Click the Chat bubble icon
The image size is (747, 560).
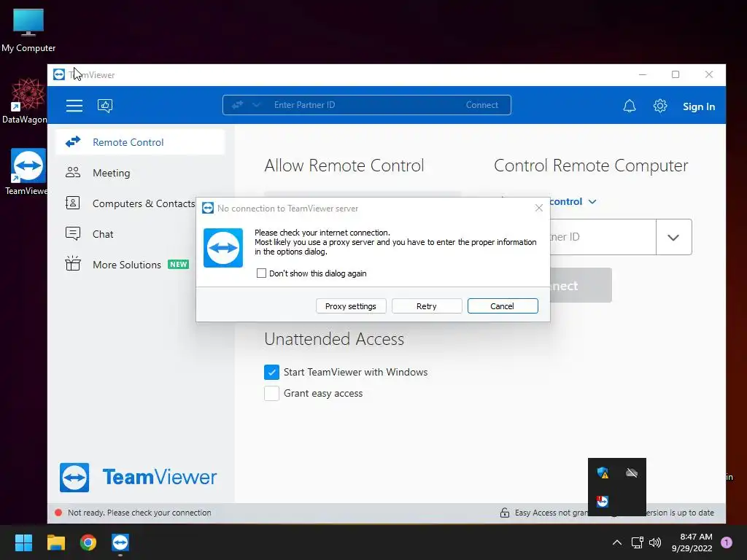73,233
